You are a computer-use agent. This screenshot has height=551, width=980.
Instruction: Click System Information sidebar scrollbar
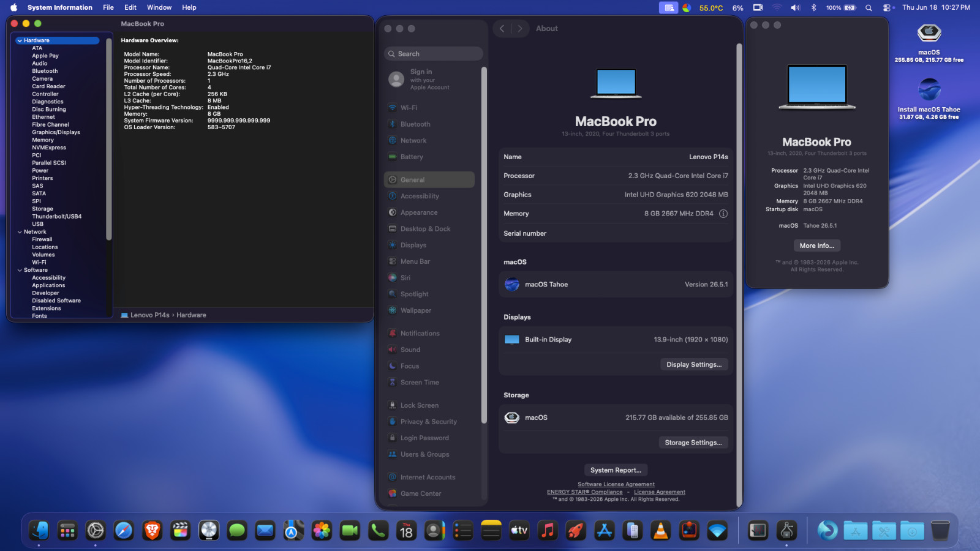(109, 139)
